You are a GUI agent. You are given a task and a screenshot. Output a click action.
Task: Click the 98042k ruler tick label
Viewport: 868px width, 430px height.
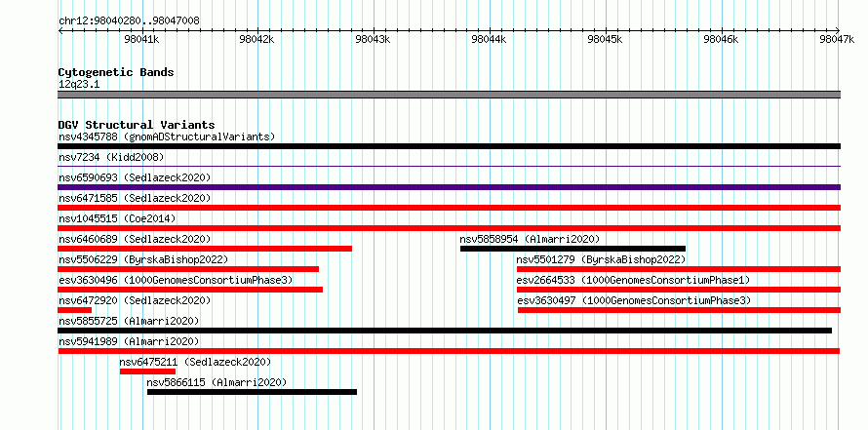pos(258,39)
